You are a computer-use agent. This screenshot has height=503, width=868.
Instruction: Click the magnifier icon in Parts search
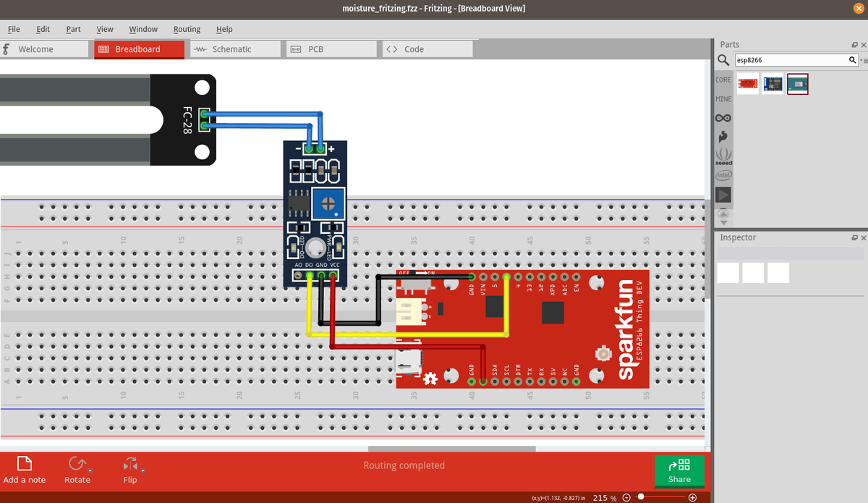852,60
